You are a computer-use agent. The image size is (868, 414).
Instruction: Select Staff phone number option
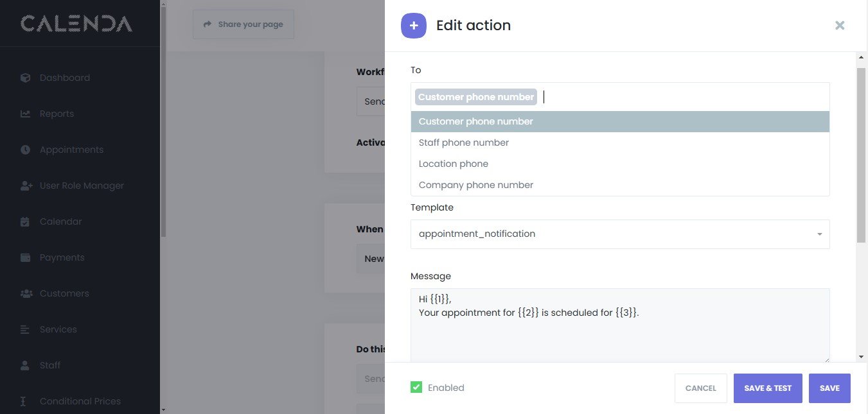463,142
